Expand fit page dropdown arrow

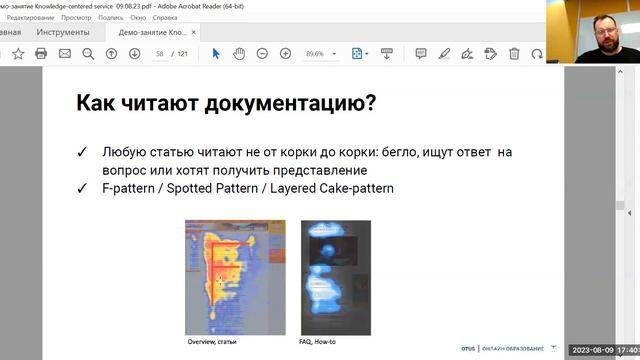pos(367,54)
